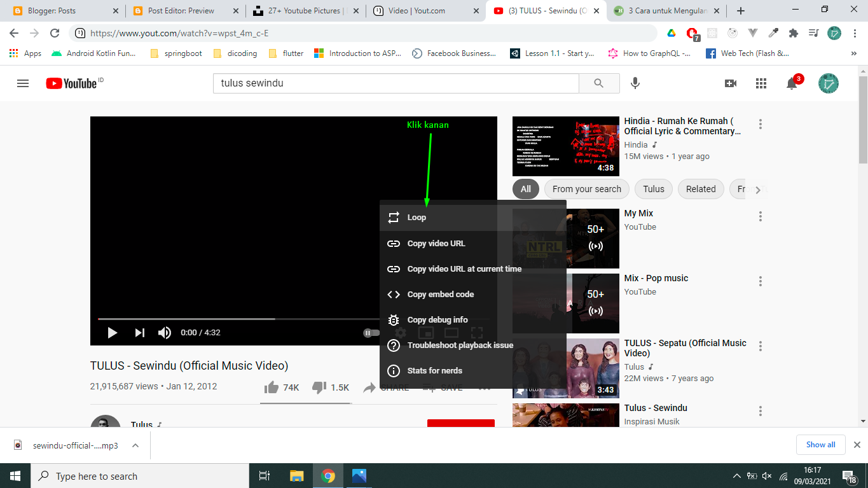Open notifications bell with 3 badge

(x=792, y=83)
